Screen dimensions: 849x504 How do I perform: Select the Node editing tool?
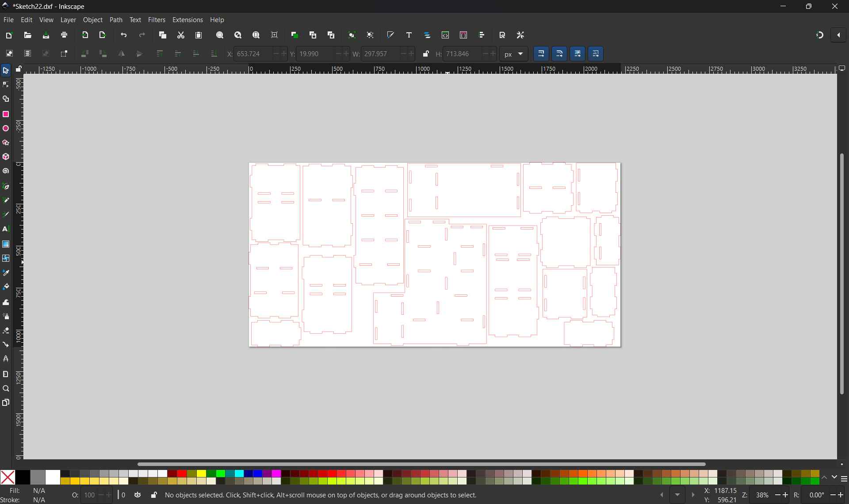point(6,84)
